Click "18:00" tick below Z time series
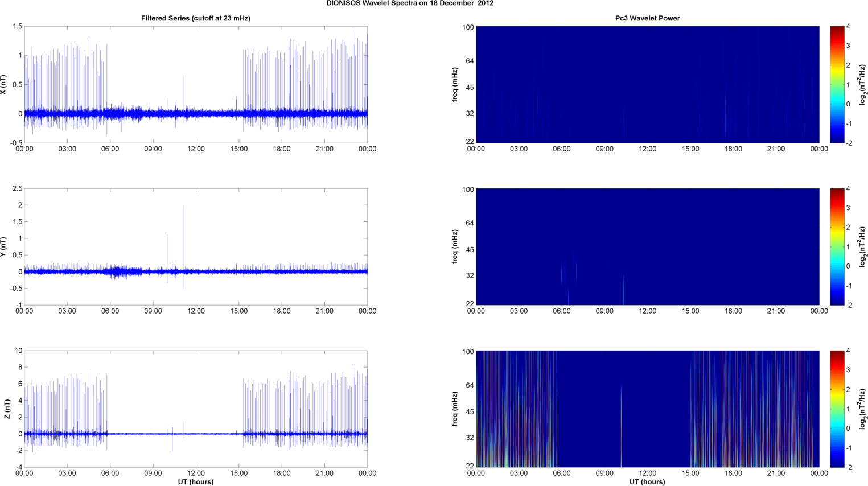 point(282,473)
